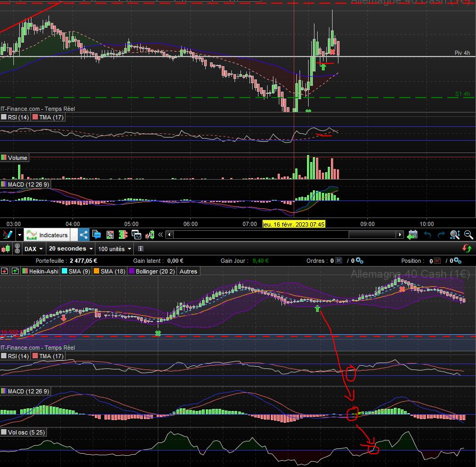Click the info icon after 100 unités
Image resolution: width=476 pixels, height=467 pixels.
[x=141, y=248]
